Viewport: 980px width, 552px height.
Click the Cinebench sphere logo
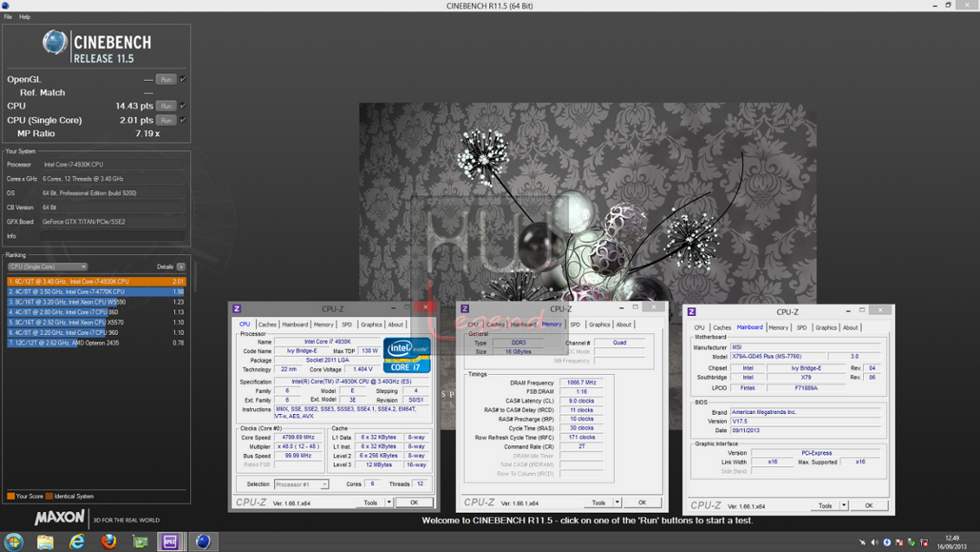coord(54,42)
